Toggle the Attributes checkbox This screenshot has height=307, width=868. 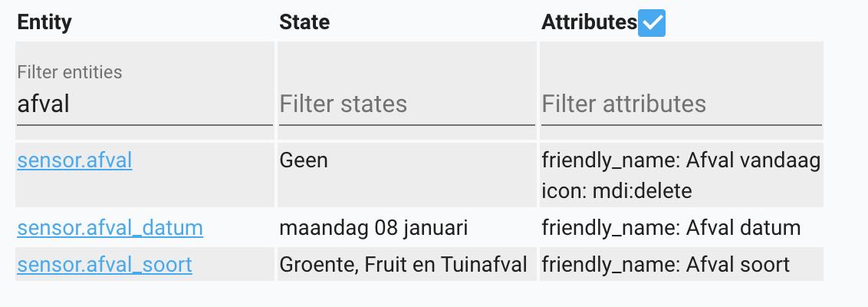pos(652,24)
